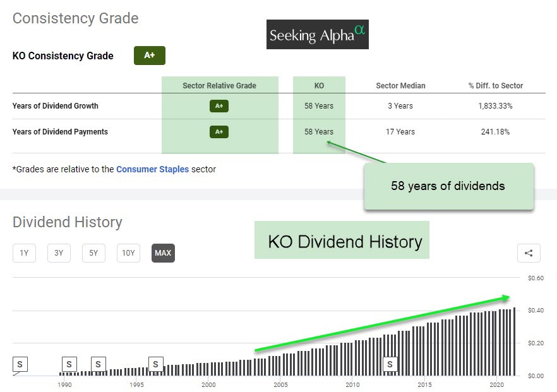
Task: Switch the chart to the 1Y range
Action: [24, 253]
